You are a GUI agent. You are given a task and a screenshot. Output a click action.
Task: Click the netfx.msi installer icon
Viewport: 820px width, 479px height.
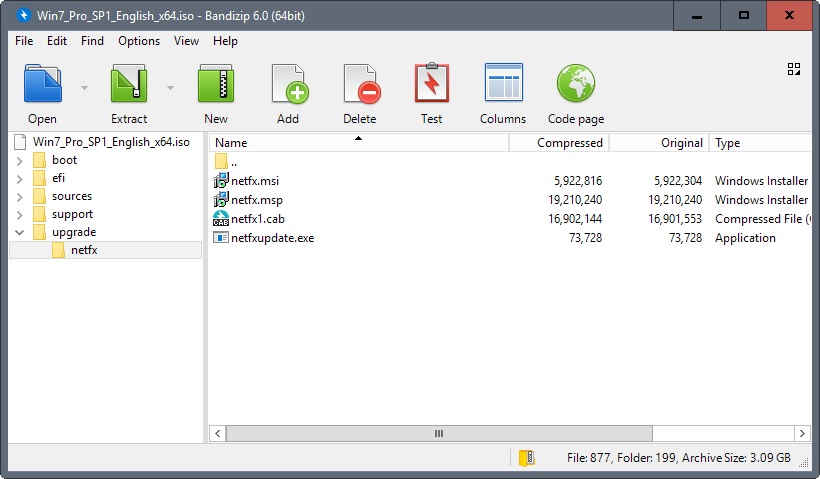pos(221,180)
